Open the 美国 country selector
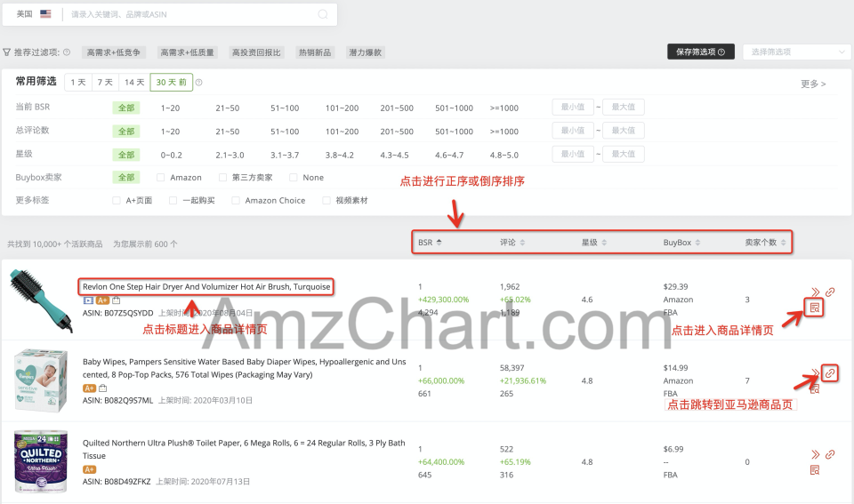854x504 pixels. pos(33,14)
